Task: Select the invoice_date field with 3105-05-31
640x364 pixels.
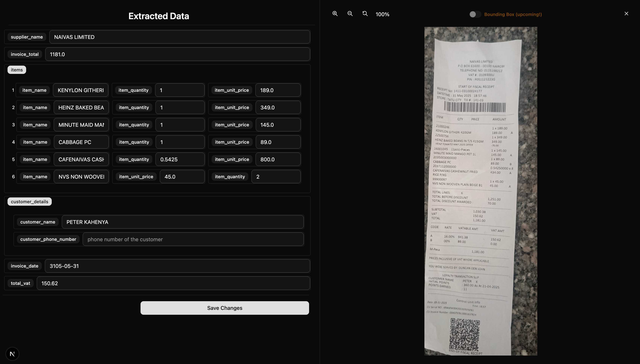Action: [x=177, y=266]
